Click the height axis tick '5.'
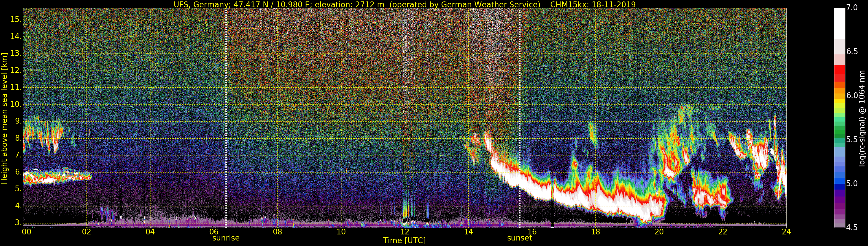 pyautogui.click(x=18, y=189)
